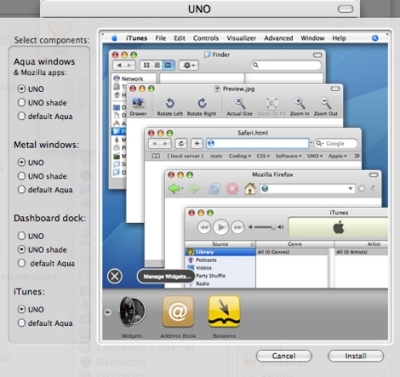Click the Spotlight icon in menu bar

(375, 38)
